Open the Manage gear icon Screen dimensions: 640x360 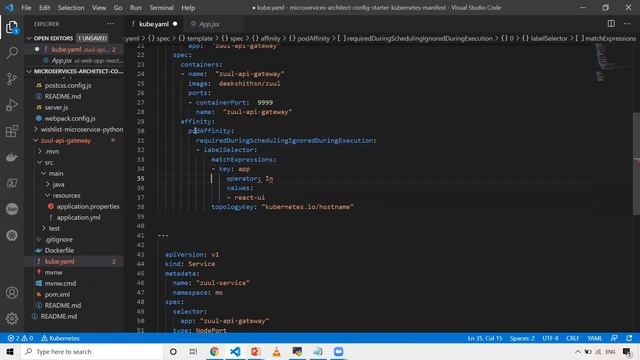(12, 318)
